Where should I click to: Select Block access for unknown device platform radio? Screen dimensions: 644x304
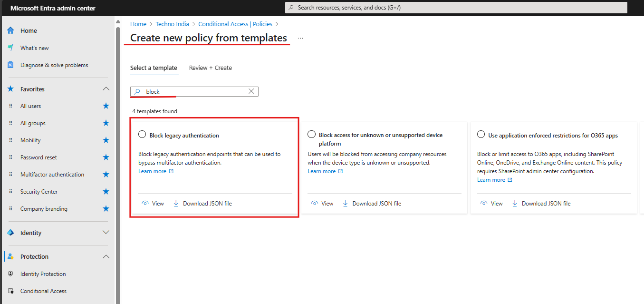point(312,134)
